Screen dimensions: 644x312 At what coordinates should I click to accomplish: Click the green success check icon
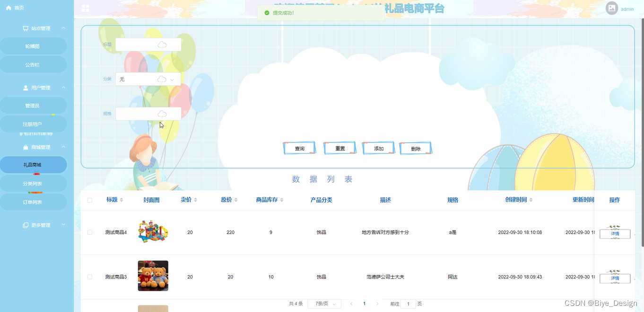point(267,13)
